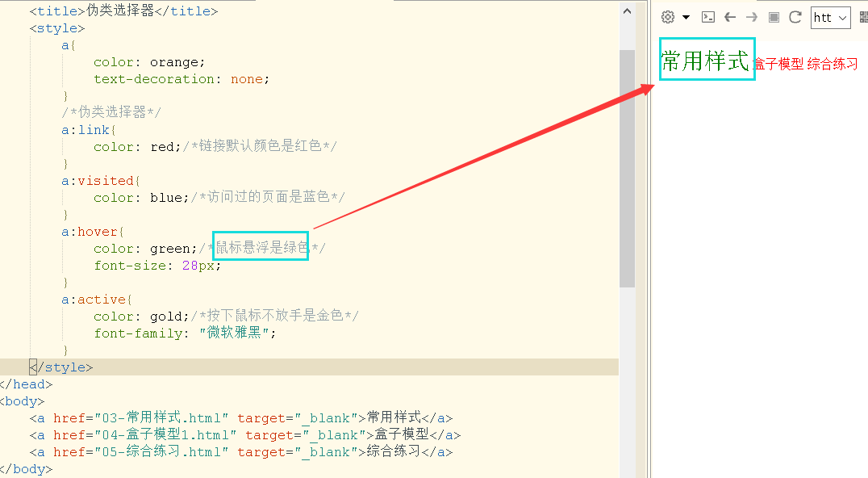Screen dimensions: 868x478
Task: Click the 'font-family: "微软雅黑";' line
Action: [x=185, y=333]
